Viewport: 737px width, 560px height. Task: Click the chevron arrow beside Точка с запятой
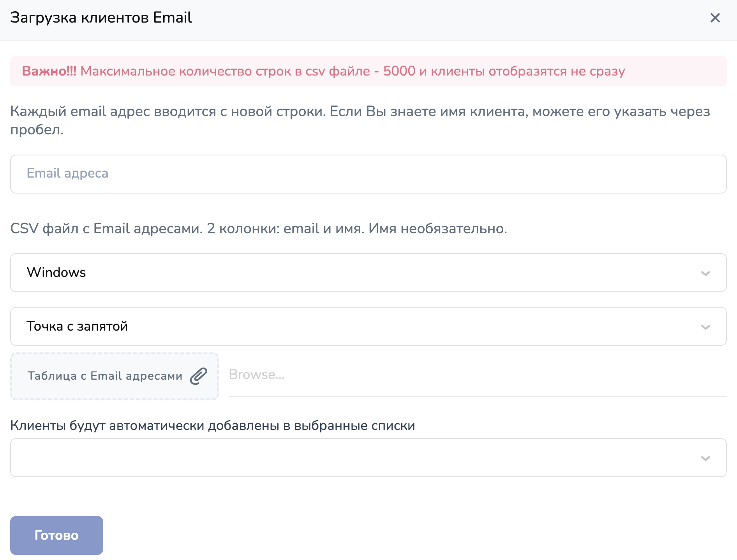coord(705,327)
